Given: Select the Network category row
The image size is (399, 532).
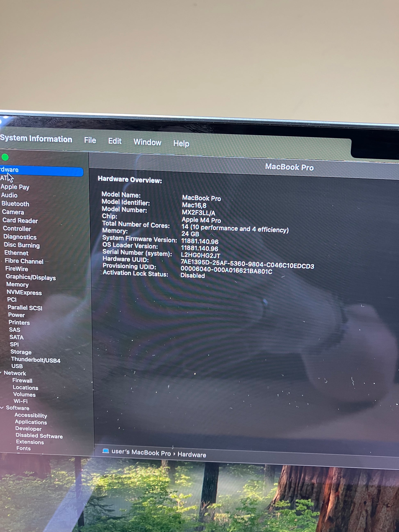Looking at the screenshot, I should coord(15,373).
